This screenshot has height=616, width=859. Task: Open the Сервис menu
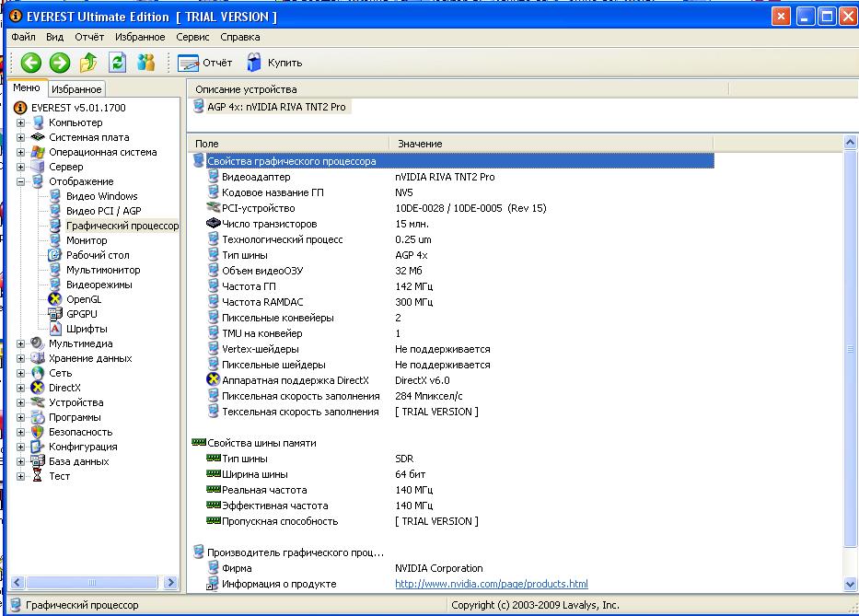pos(192,37)
